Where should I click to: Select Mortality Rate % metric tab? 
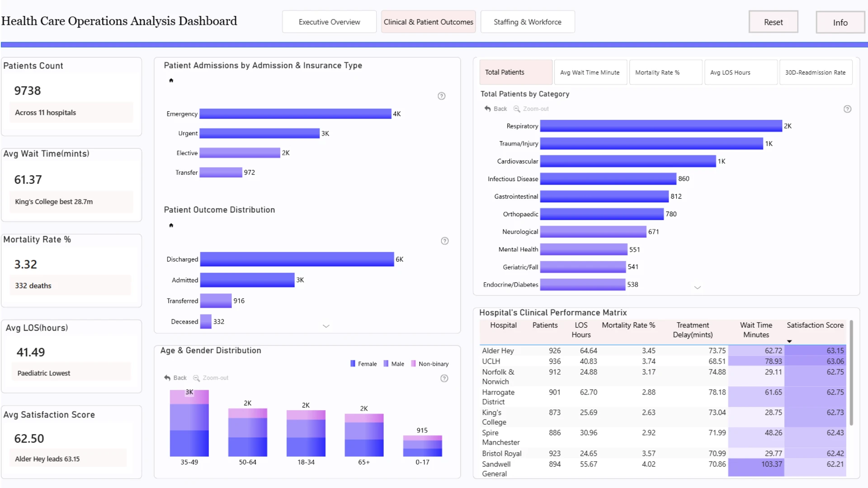point(665,72)
